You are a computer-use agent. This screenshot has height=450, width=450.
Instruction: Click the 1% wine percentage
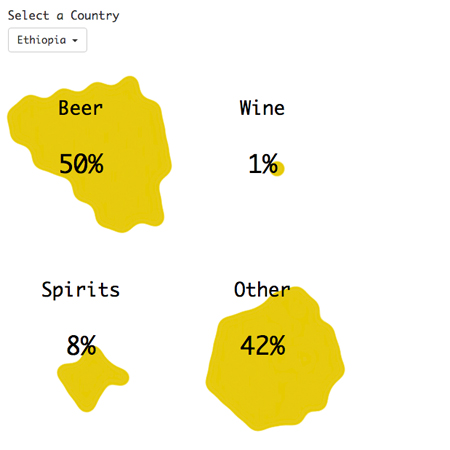(x=263, y=164)
